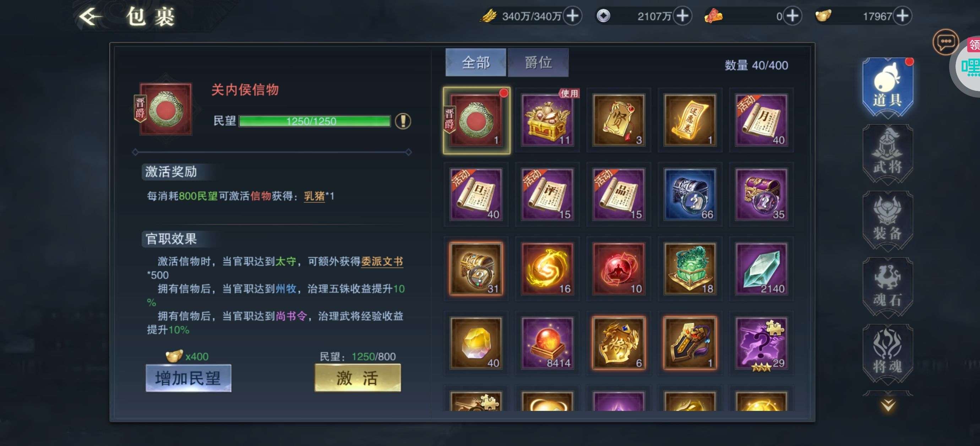This screenshot has width=980, height=446.
Task: Go back using the arrow icon
Action: tap(91, 16)
